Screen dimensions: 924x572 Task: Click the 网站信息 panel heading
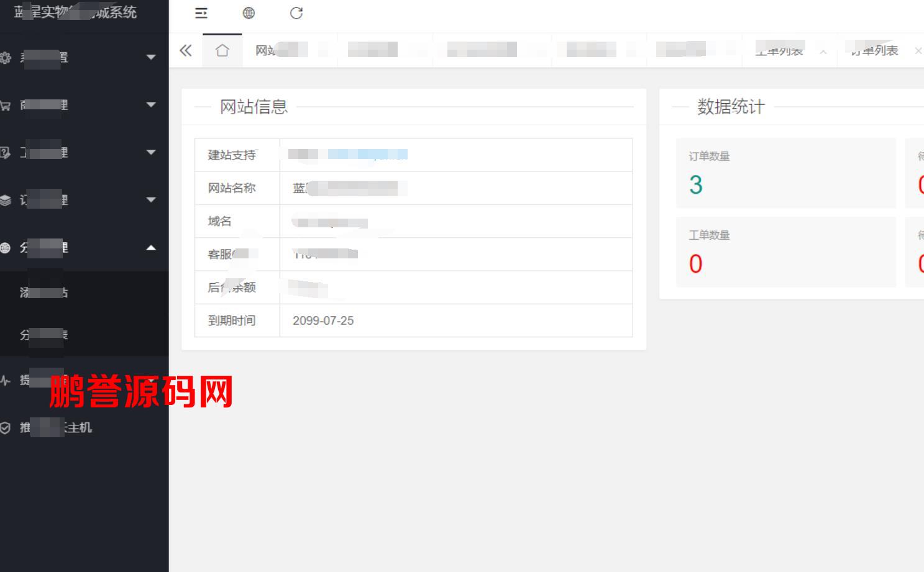tap(254, 107)
